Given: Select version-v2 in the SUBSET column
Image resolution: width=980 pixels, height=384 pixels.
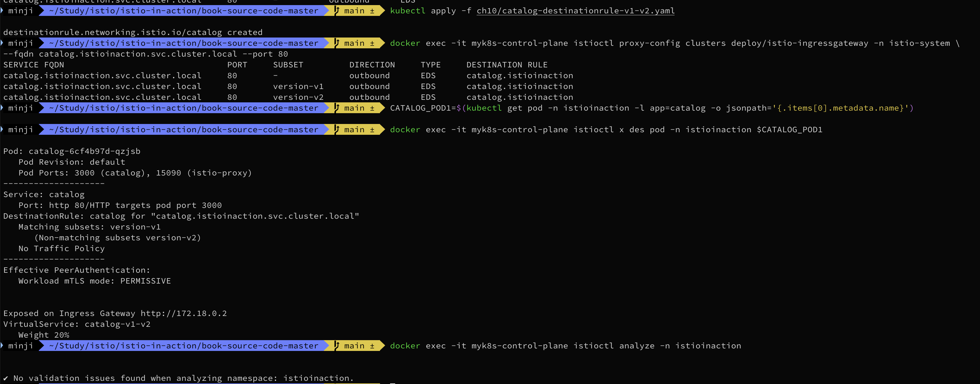Looking at the screenshot, I should point(298,97).
